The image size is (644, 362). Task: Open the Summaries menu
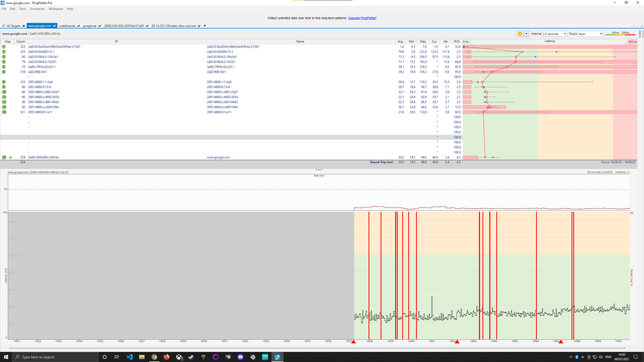(x=37, y=9)
